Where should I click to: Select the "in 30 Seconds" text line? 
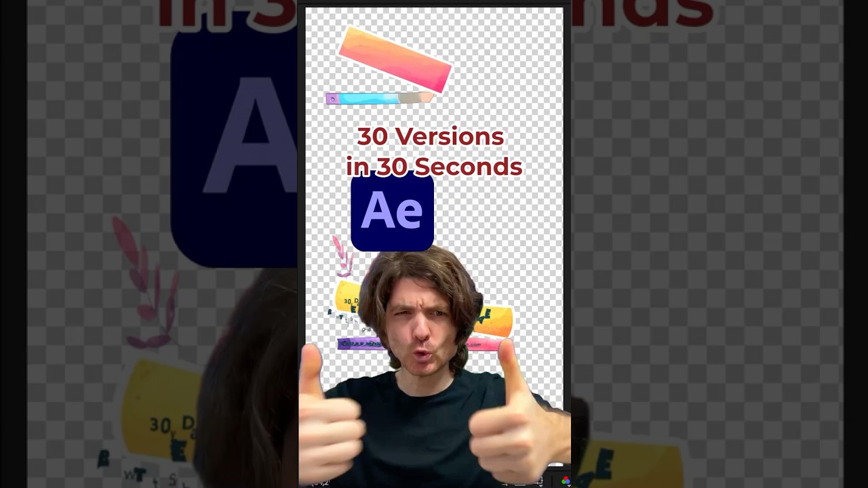click(434, 167)
